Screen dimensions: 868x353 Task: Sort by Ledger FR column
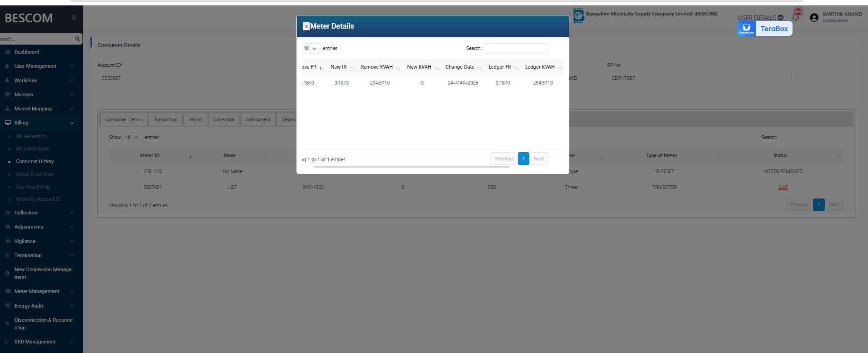coord(503,67)
